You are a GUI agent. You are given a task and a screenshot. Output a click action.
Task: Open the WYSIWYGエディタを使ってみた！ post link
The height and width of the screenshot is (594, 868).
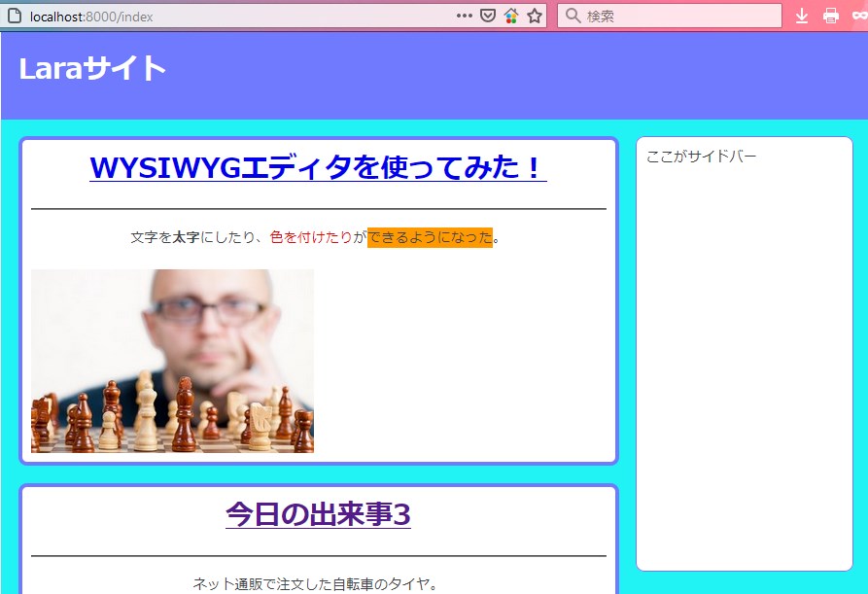click(x=318, y=167)
